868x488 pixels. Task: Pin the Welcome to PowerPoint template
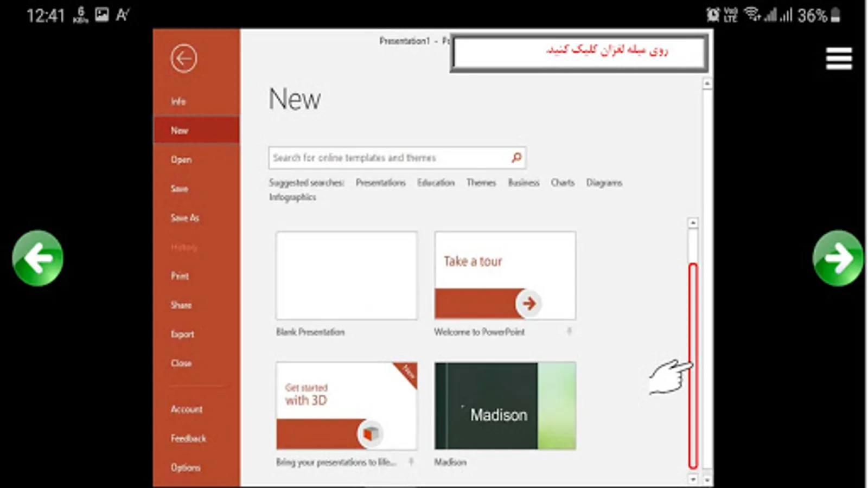pos(569,331)
